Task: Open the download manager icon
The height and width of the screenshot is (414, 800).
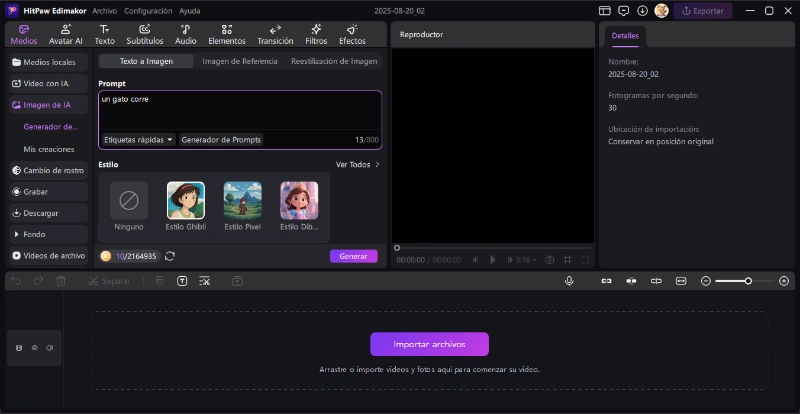Action: 642,11
